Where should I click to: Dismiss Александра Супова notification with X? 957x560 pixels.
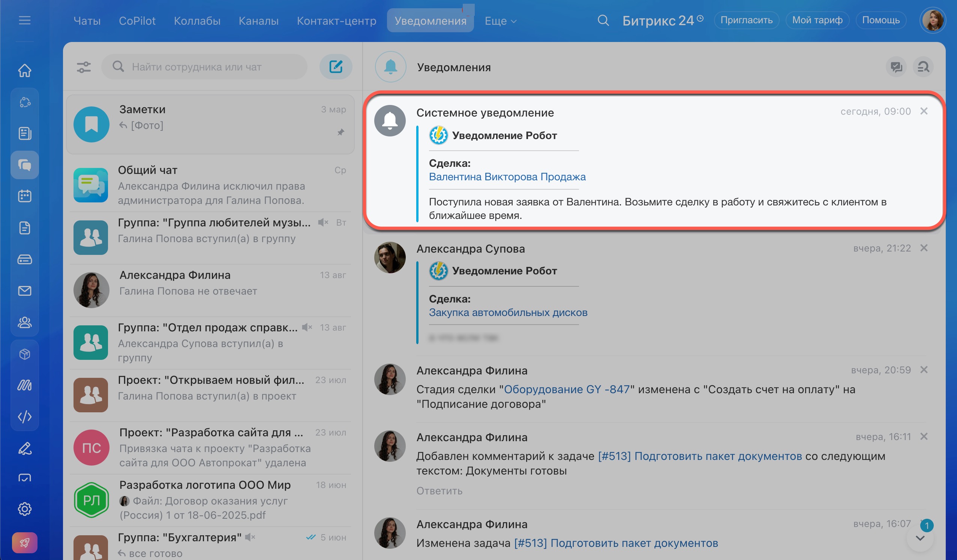(924, 248)
